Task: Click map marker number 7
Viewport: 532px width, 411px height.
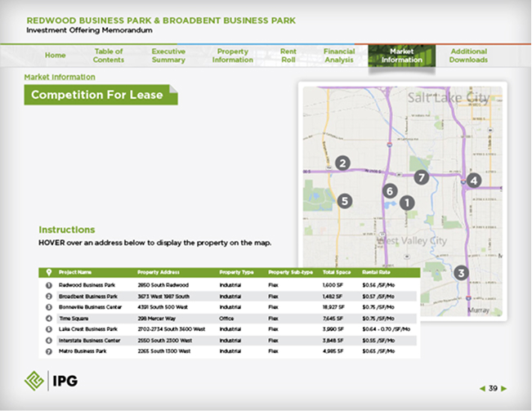Action: [x=422, y=177]
